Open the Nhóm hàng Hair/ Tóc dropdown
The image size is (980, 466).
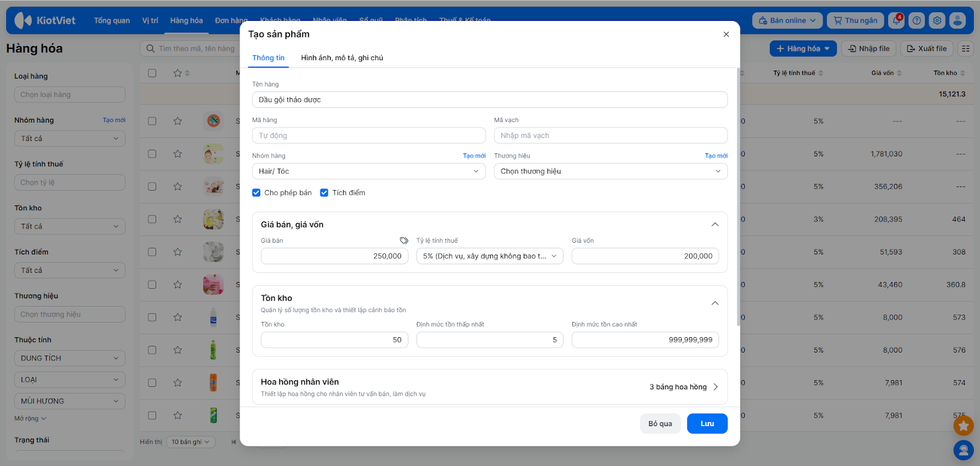click(x=368, y=171)
